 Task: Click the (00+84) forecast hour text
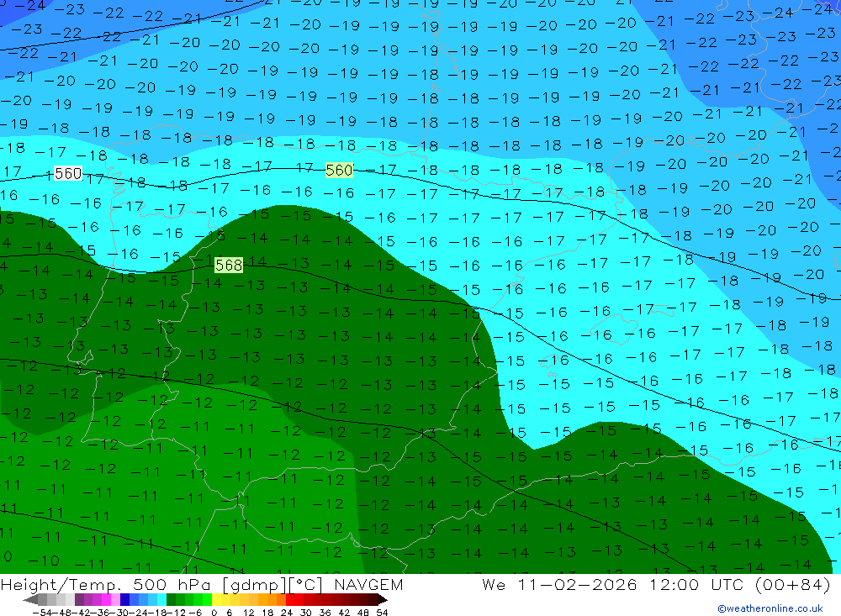pos(793,584)
